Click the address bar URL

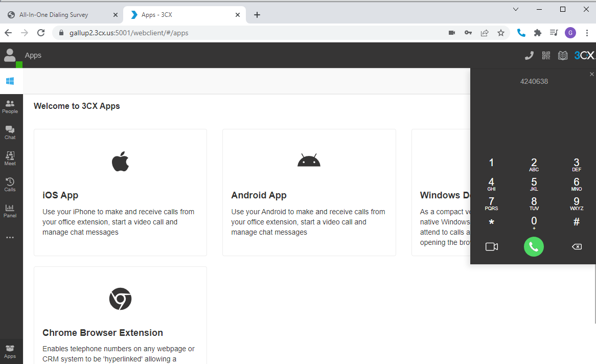(129, 33)
